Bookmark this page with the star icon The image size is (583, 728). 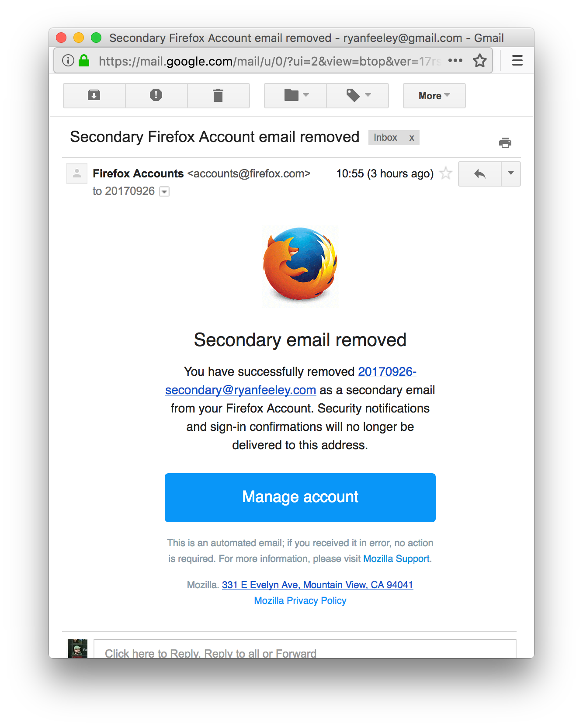coord(480,61)
